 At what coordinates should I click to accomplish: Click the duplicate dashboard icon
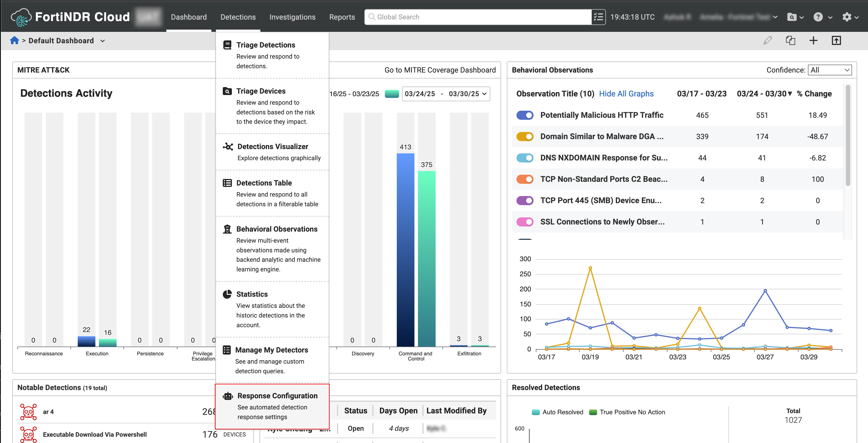(791, 40)
